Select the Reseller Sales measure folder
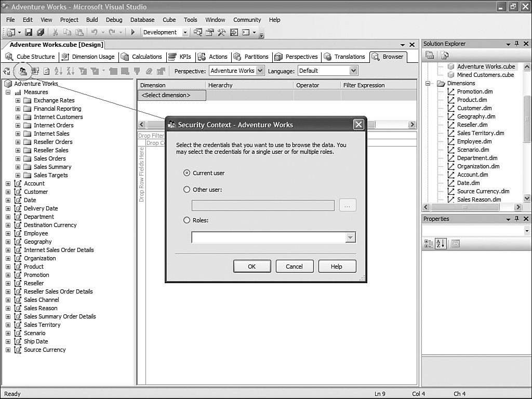532x399 pixels. [x=51, y=150]
